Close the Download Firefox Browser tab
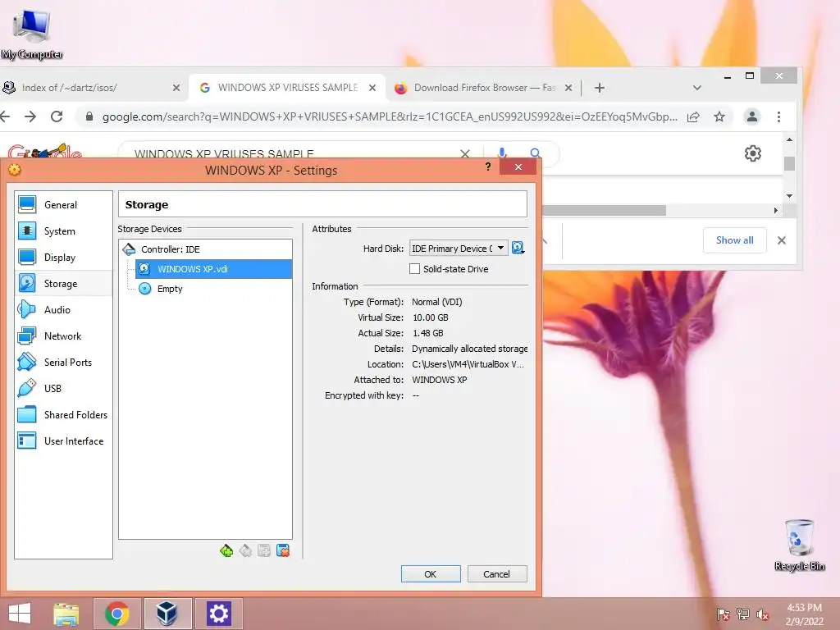 [568, 87]
